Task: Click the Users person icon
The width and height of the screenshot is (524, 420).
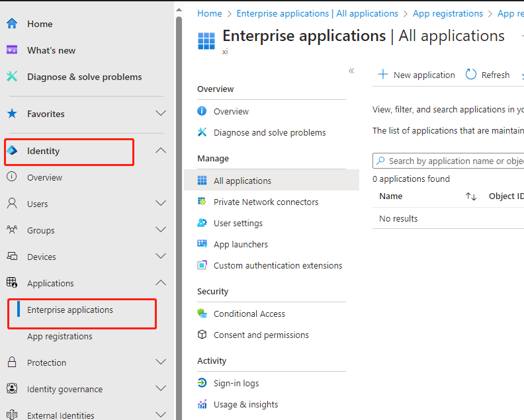Action: click(12, 203)
